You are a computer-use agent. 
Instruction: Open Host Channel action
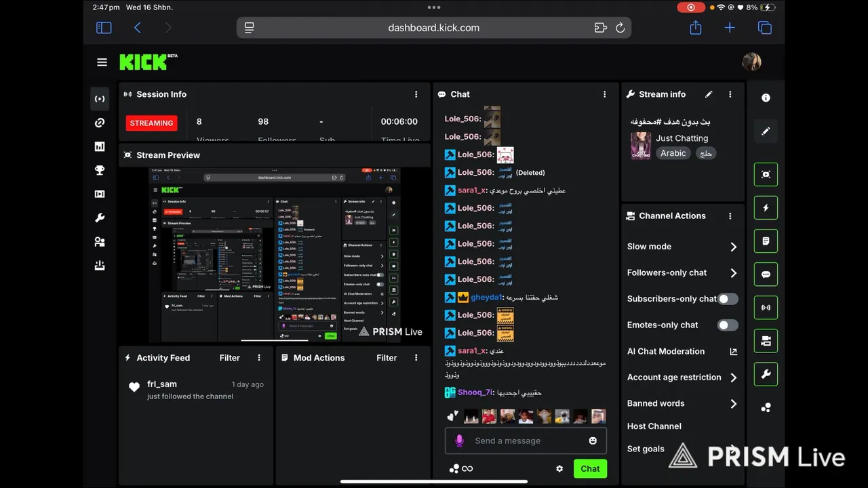tap(654, 426)
